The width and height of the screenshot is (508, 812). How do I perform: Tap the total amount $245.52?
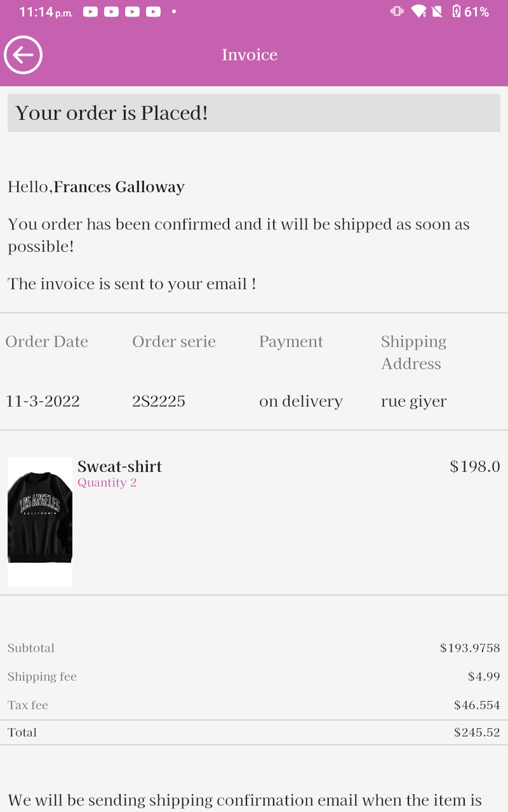click(x=477, y=732)
